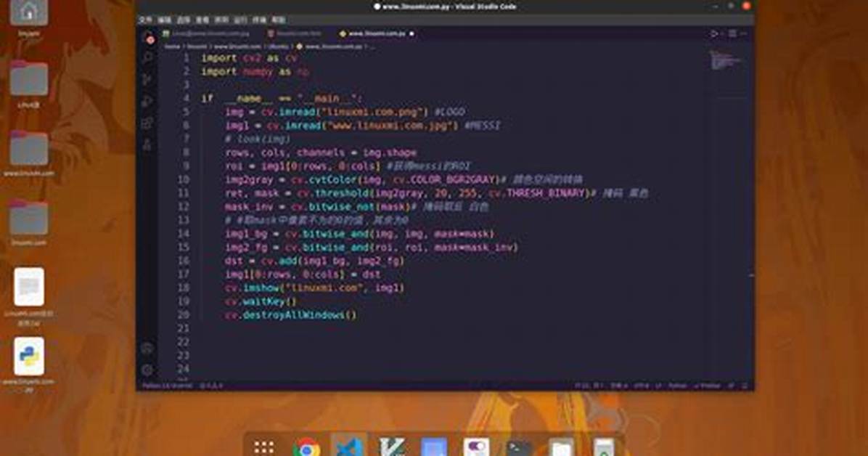Open the Files manager from the dock

pyautogui.click(x=561, y=447)
